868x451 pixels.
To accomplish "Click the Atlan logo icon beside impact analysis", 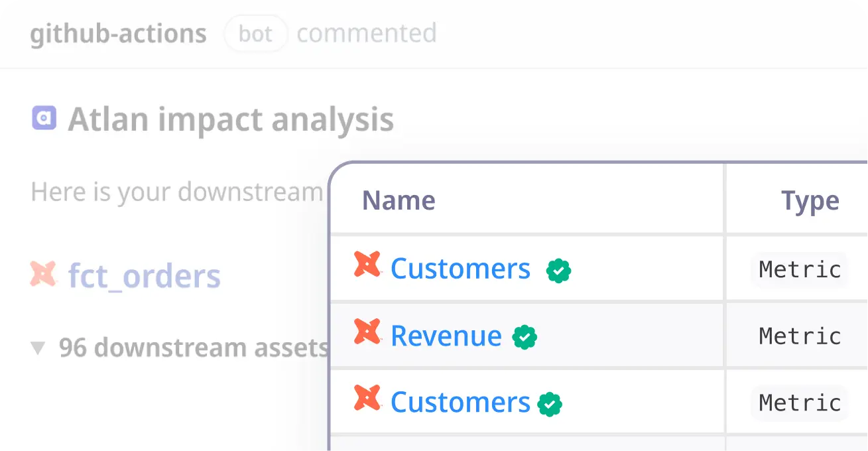I will (x=44, y=118).
